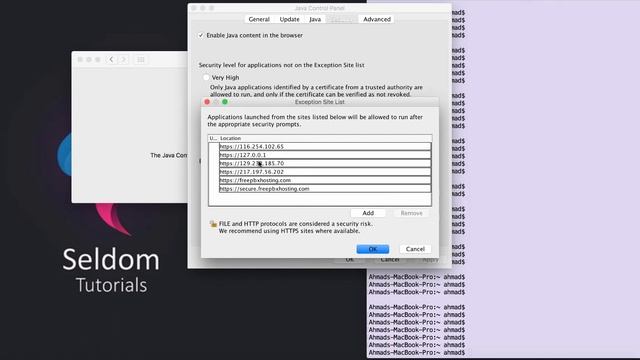Screen dimensions: 640x360
Task: Click Add in Exception Site List
Action: [368, 213]
